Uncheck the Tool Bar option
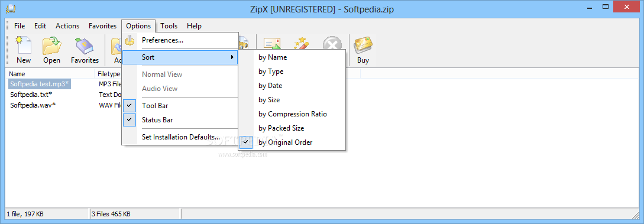644x224 pixels. coord(180,105)
